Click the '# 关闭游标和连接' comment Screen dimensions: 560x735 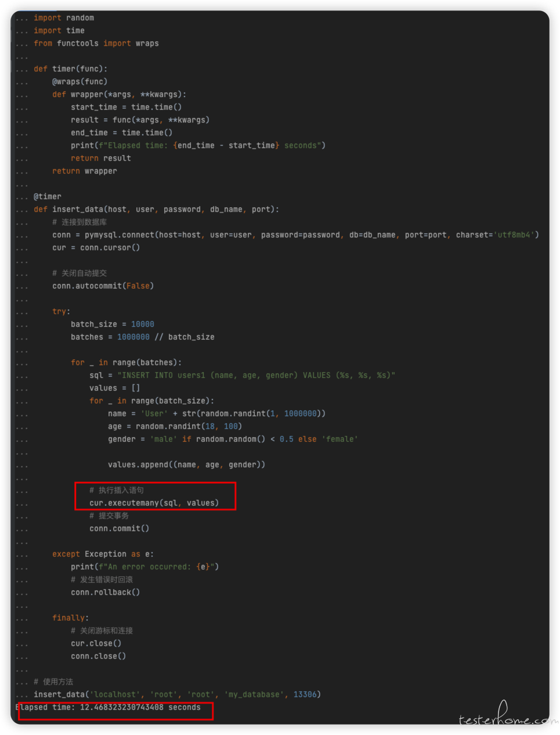click(x=102, y=631)
